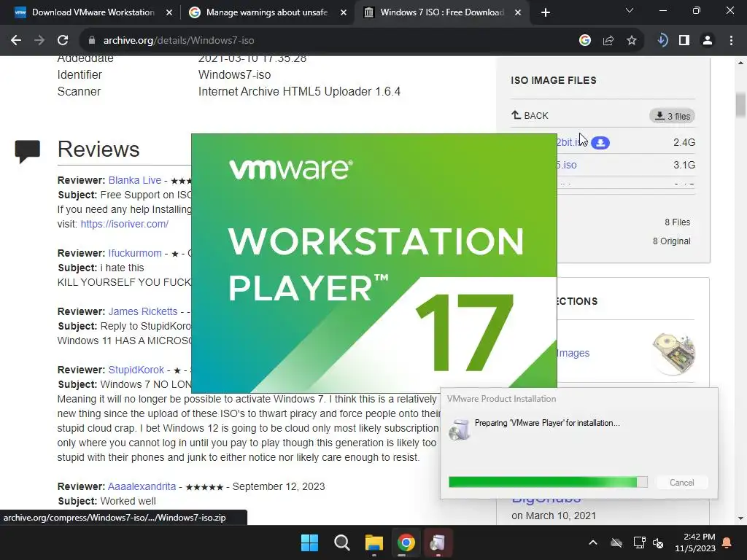This screenshot has height=560, width=747.
Task: Open the taskbar clock and date
Action: tap(695, 542)
